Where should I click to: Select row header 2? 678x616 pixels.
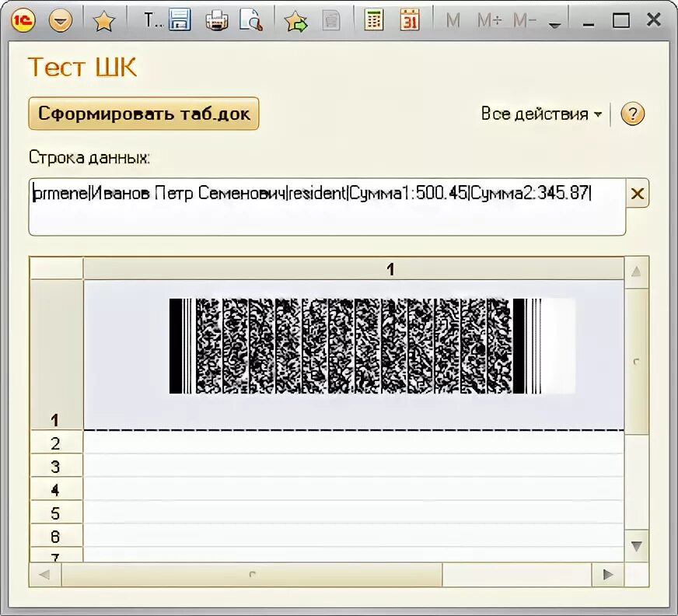tap(56, 443)
